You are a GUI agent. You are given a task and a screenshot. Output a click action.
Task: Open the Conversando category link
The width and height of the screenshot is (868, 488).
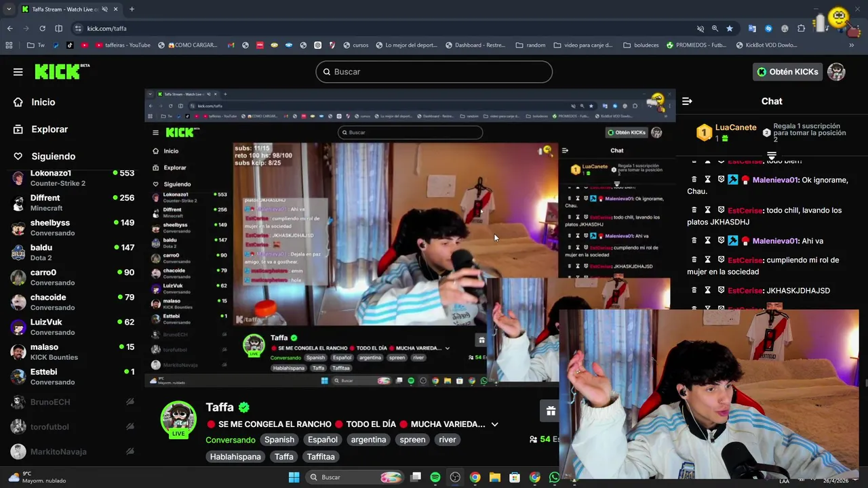[231, 440]
